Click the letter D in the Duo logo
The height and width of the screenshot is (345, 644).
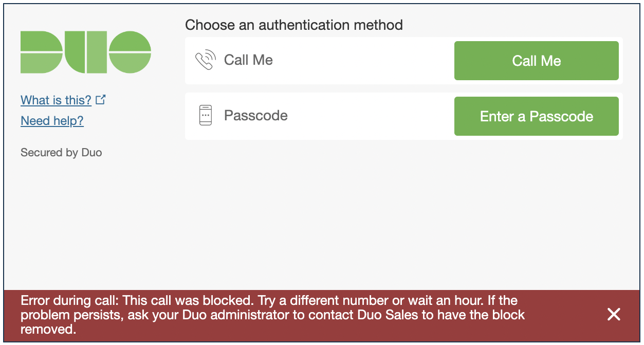pyautogui.click(x=41, y=52)
